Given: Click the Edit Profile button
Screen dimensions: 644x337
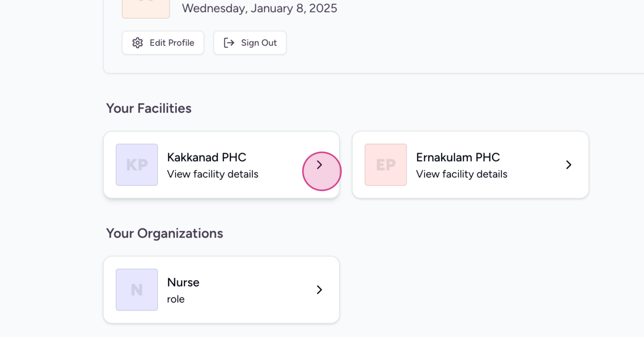Looking at the screenshot, I should coord(163,43).
